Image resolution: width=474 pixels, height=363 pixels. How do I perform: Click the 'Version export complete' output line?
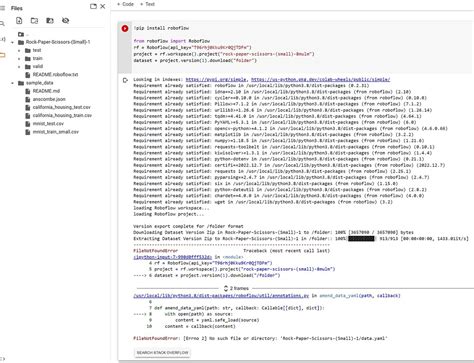pos(188,226)
